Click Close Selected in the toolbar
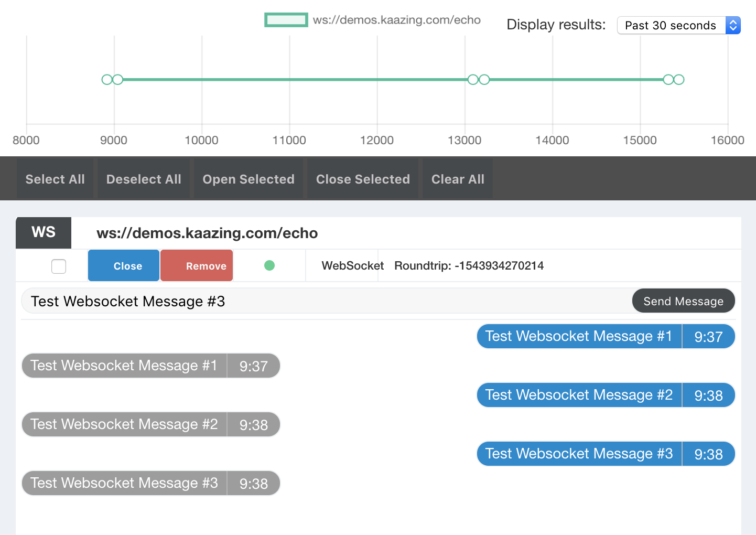Screen dimensions: 756x535 [x=363, y=179]
